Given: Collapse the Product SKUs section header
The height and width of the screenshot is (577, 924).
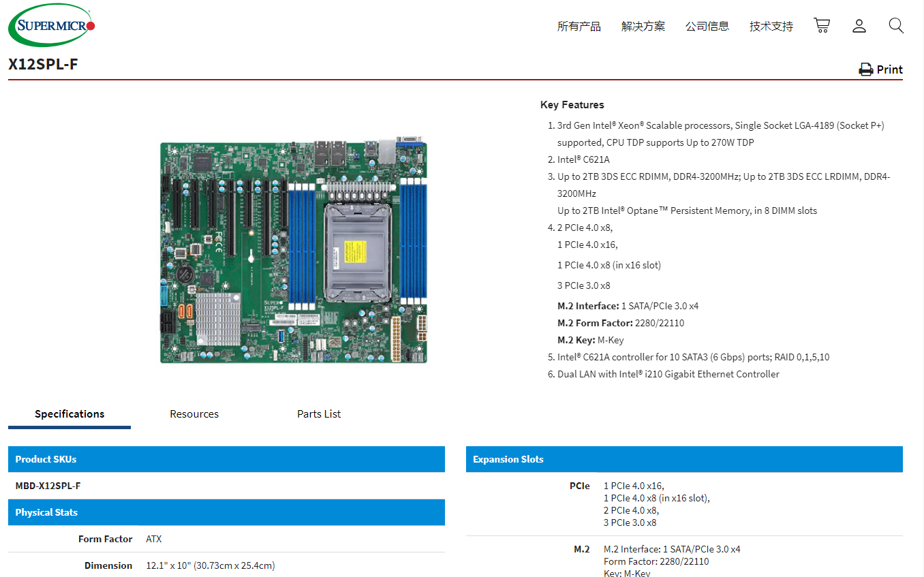Looking at the screenshot, I should [x=226, y=459].
